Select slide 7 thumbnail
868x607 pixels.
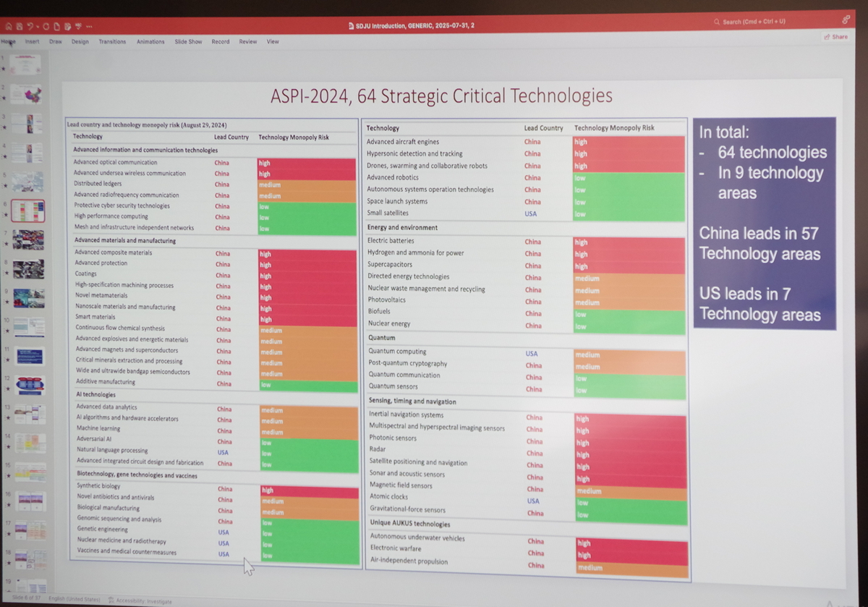[x=28, y=240]
